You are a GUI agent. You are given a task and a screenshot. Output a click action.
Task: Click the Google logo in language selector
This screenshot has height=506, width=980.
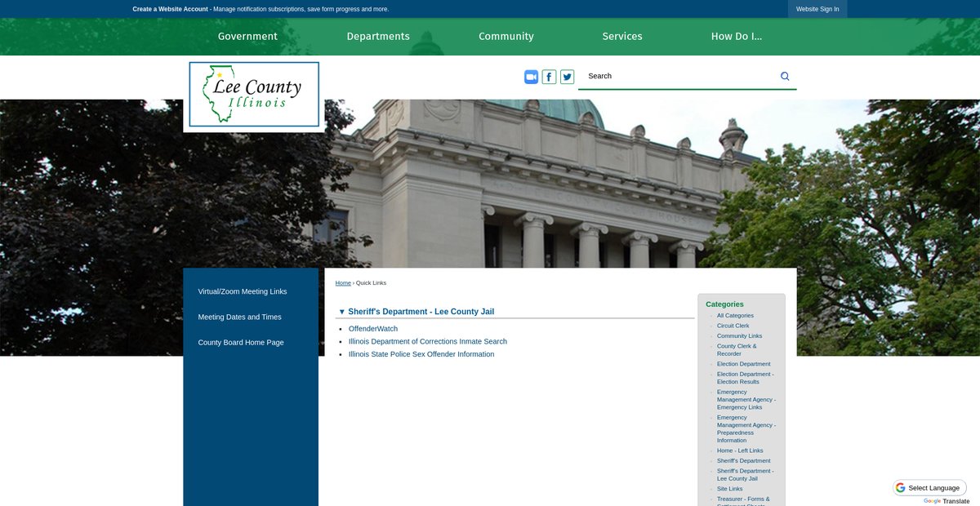tap(901, 488)
